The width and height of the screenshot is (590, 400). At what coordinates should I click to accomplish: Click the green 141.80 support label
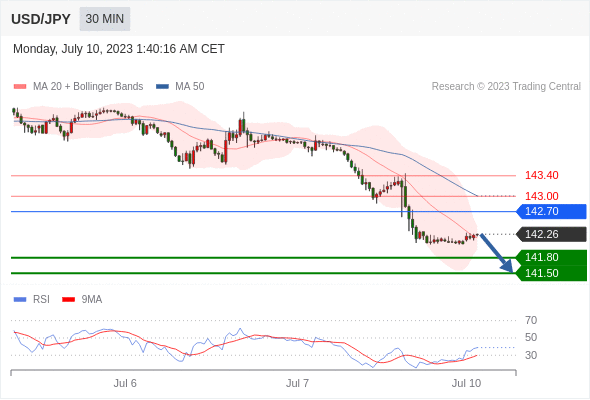pyautogui.click(x=551, y=257)
